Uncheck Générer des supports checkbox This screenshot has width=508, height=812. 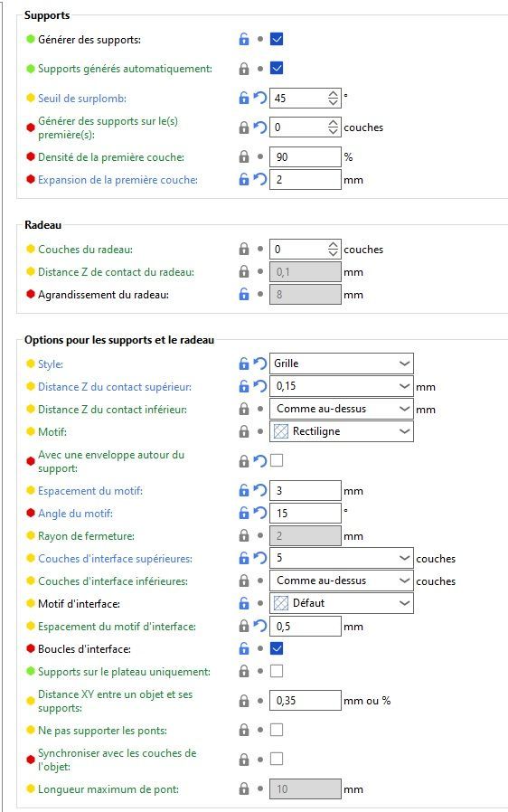(277, 40)
